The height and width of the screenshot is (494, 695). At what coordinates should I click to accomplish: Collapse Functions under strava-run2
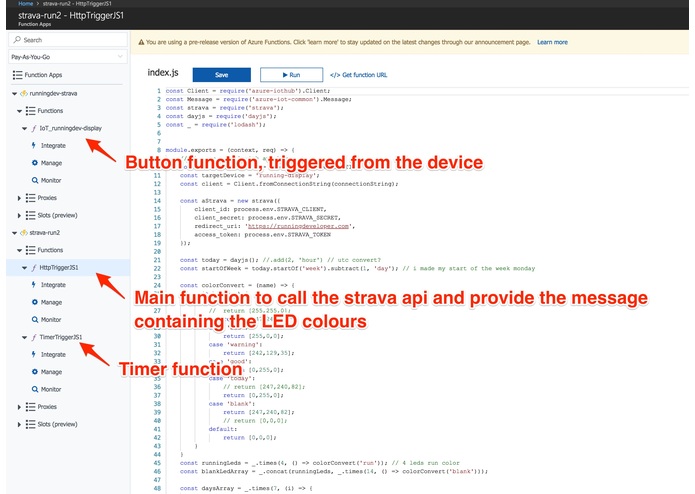point(19,250)
